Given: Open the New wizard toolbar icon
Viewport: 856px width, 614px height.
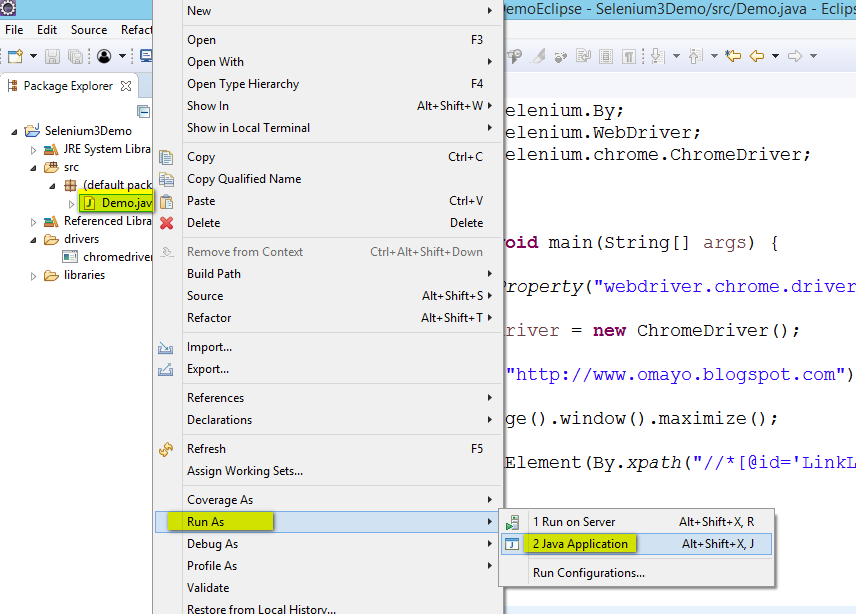Looking at the screenshot, I should (14, 55).
